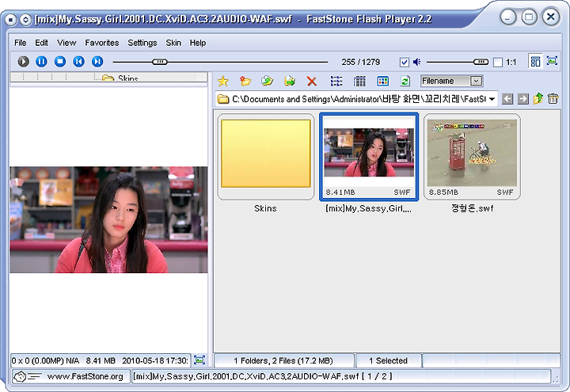Open the recycle bin icon
Image resolution: width=570 pixels, height=392 pixels.
553,98
